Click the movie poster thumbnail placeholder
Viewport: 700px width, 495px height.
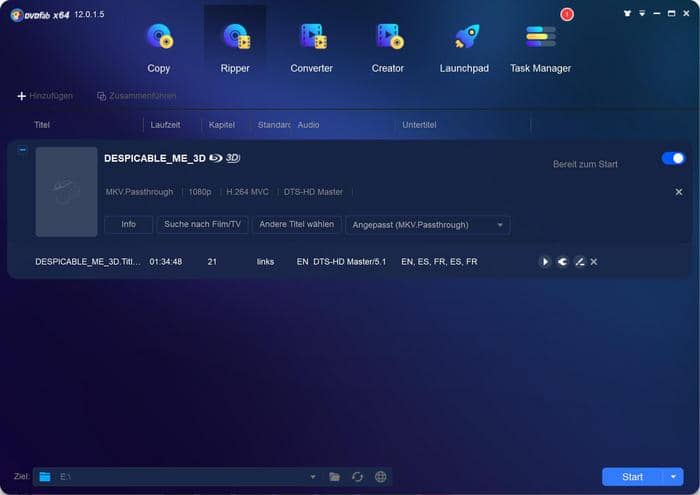pyautogui.click(x=67, y=191)
